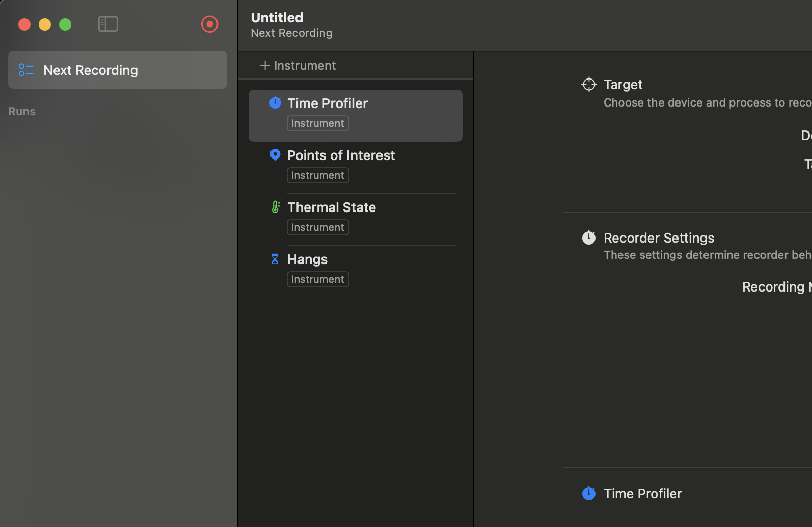Click Instrument tag under Time Profiler
Image resolution: width=812 pixels, height=527 pixels.
[318, 123]
